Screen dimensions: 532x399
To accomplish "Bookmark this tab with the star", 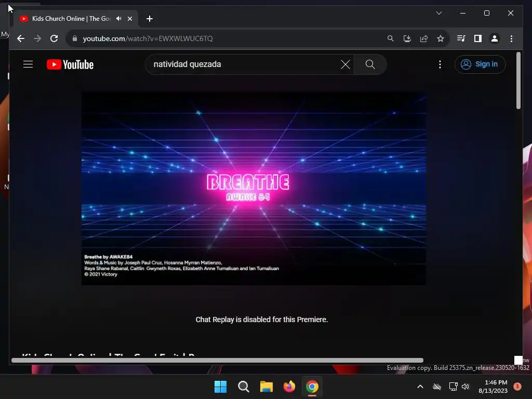I will pos(441,38).
